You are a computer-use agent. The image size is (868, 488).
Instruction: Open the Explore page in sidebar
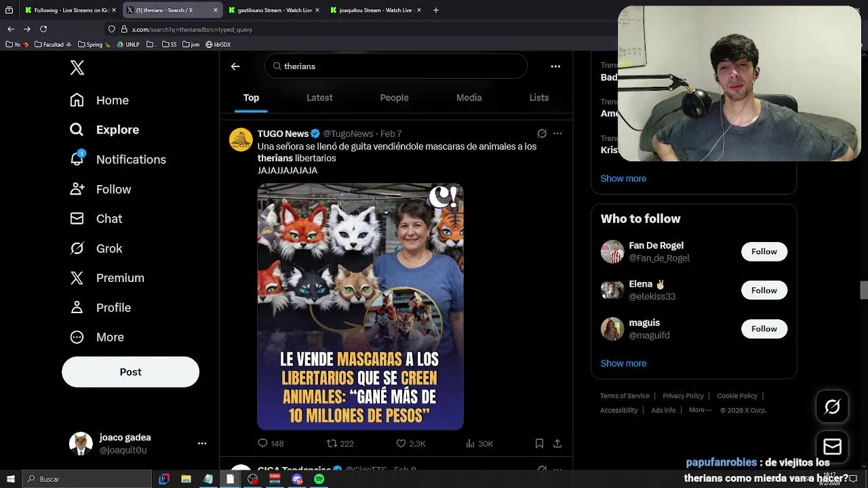point(104,129)
